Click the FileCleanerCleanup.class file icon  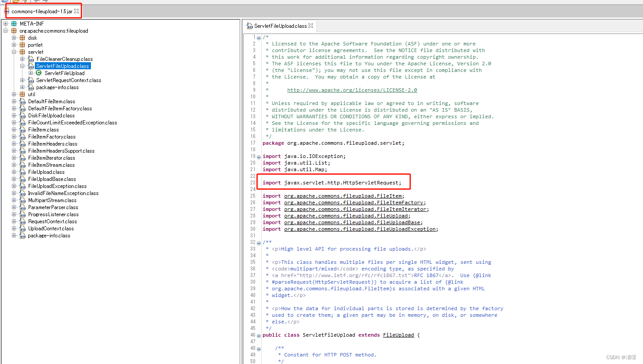31,59
